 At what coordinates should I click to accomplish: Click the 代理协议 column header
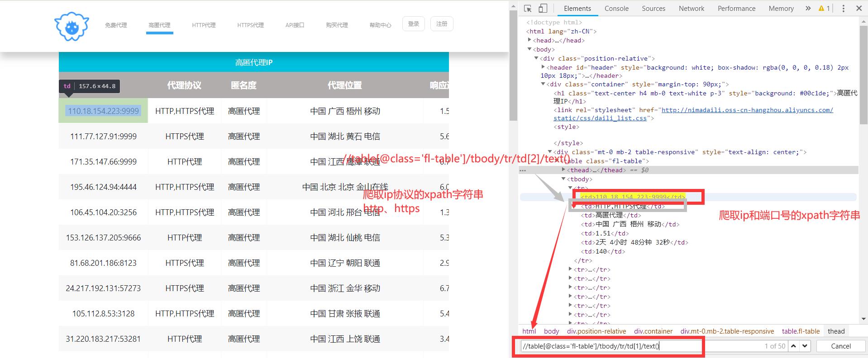(x=184, y=85)
